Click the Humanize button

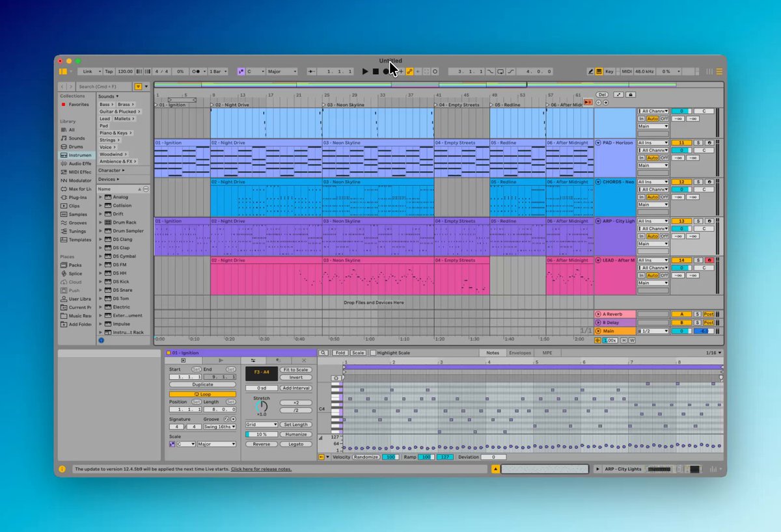295,434
